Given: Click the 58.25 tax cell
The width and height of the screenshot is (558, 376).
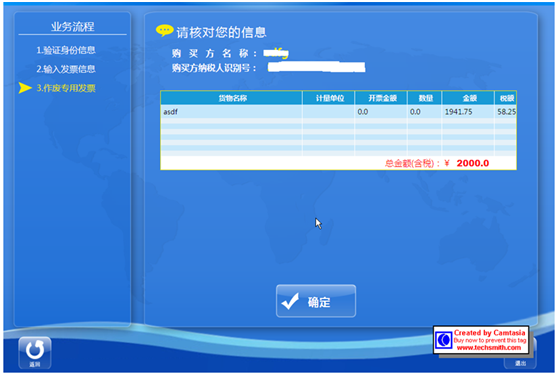Looking at the screenshot, I should coord(506,112).
